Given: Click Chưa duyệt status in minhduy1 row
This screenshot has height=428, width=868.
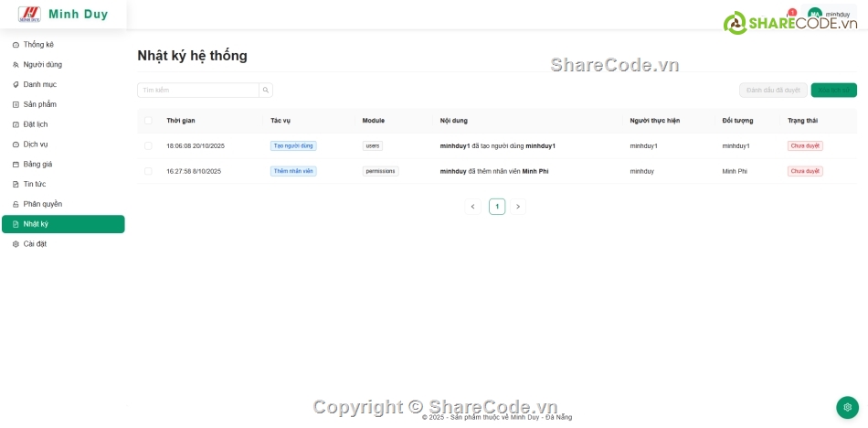Looking at the screenshot, I should coord(805,145).
